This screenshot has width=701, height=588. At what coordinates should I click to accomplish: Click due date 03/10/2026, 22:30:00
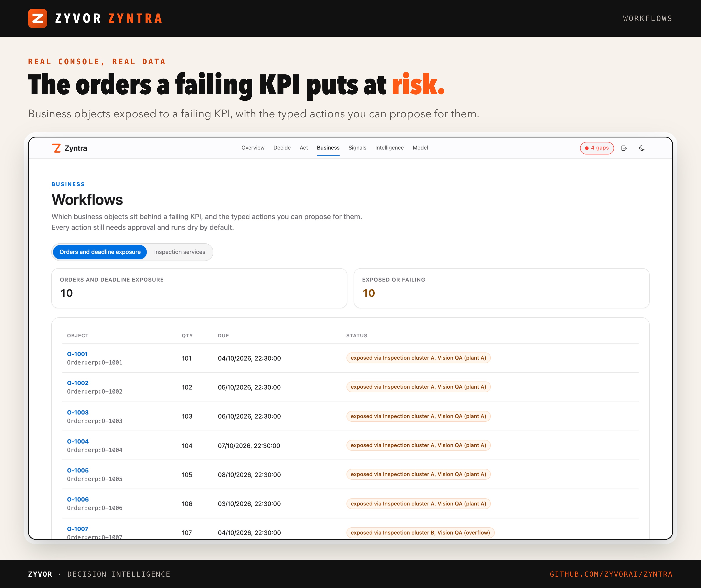coord(249,504)
